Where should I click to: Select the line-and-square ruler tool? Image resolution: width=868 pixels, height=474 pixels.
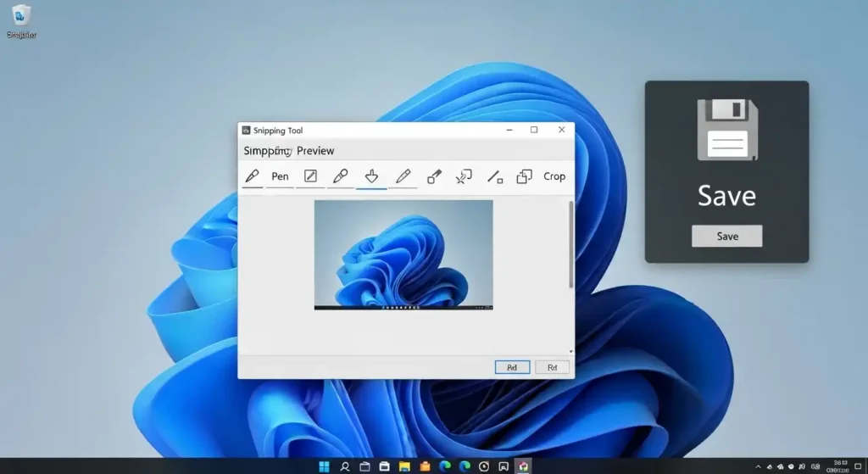click(x=495, y=176)
